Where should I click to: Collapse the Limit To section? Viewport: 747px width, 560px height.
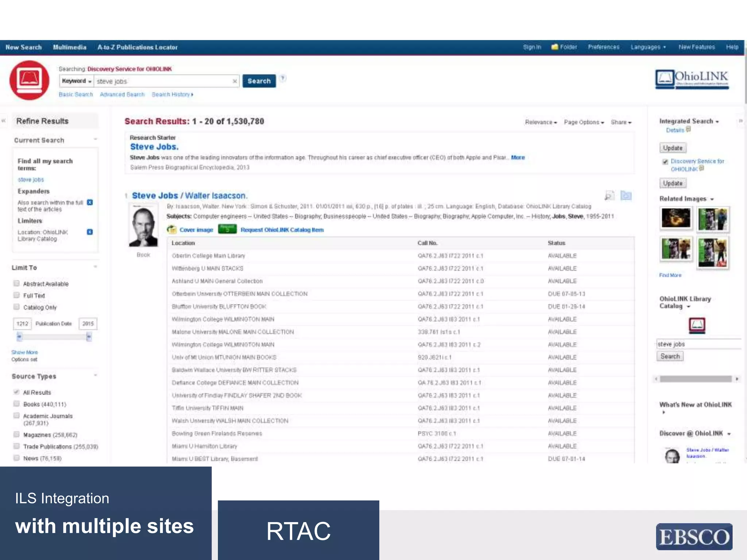pyautogui.click(x=96, y=267)
